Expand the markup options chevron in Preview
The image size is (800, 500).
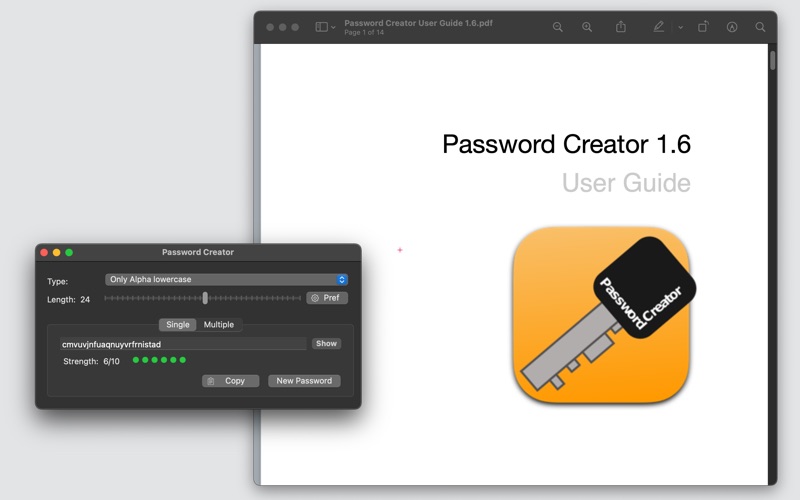pos(681,28)
